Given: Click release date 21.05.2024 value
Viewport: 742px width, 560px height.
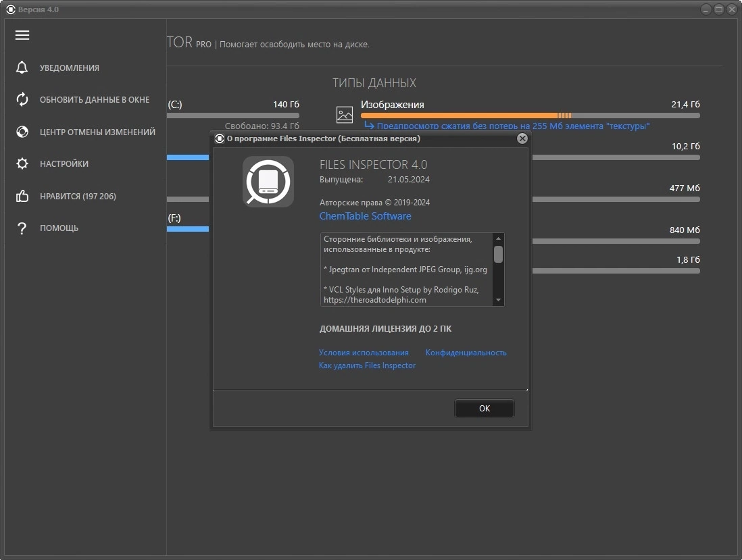Looking at the screenshot, I should click(409, 179).
